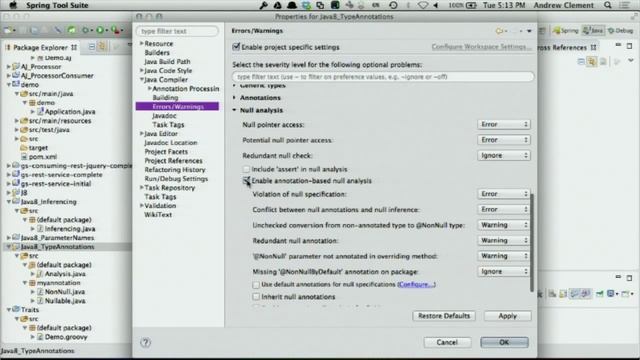This screenshot has width=640, height=360.
Task: Open the Unchecked conversion severity dropdown
Action: 504,224
